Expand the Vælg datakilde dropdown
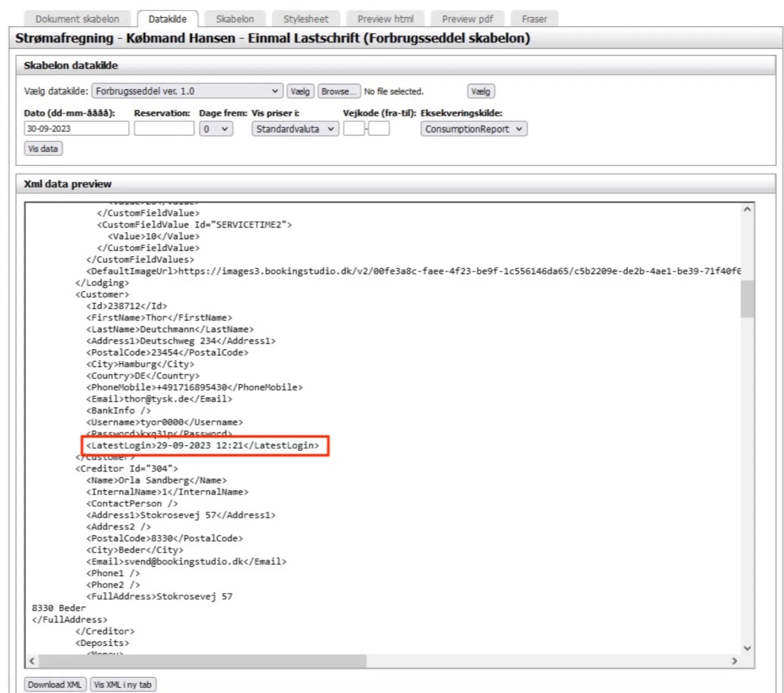 click(x=187, y=91)
